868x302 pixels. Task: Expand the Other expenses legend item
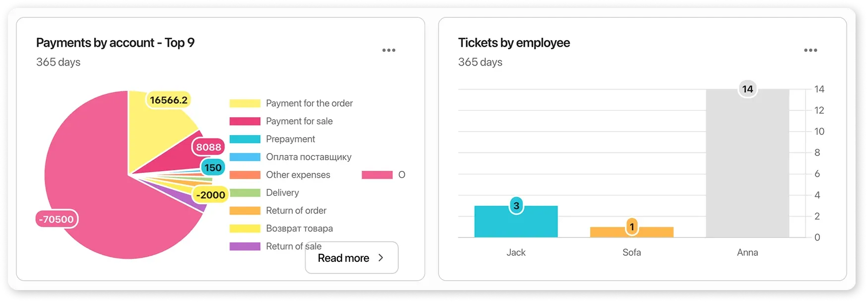tap(298, 175)
